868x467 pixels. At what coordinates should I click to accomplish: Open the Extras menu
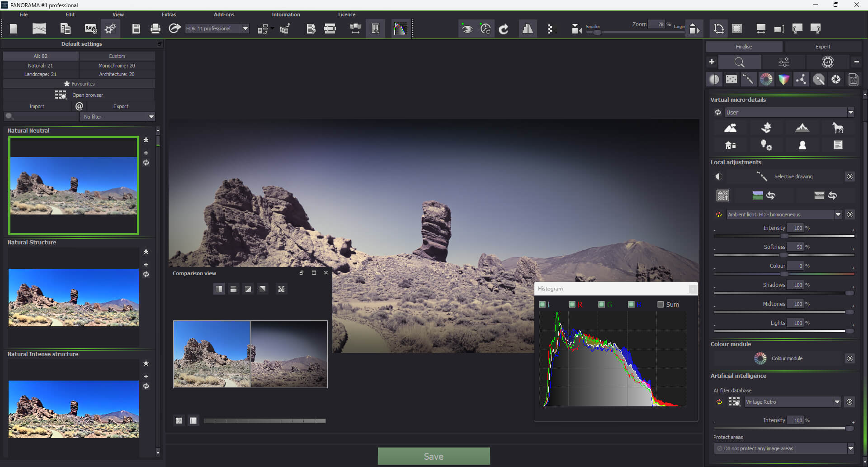168,14
